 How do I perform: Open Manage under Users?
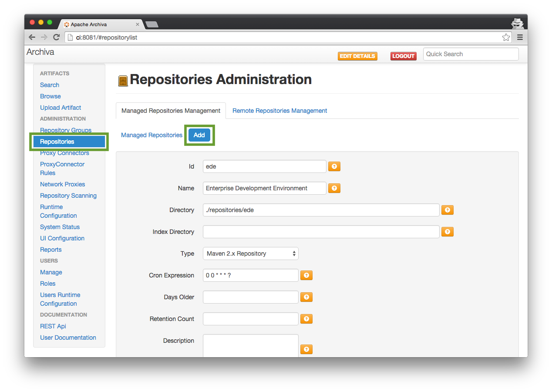tap(51, 272)
